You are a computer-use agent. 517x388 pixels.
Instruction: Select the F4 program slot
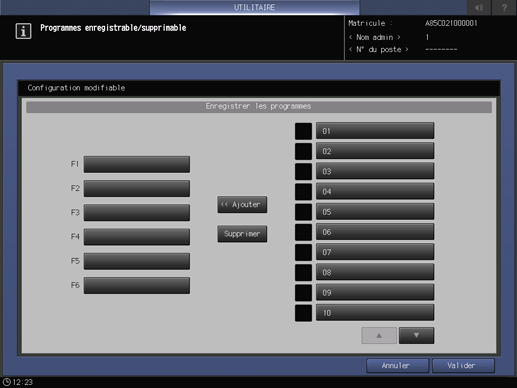(137, 237)
